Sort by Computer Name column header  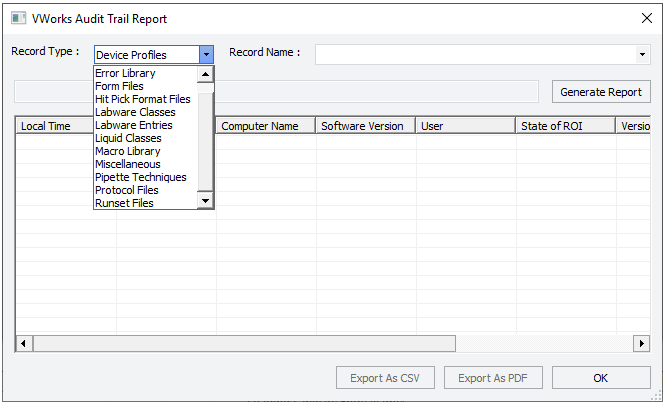click(x=265, y=126)
